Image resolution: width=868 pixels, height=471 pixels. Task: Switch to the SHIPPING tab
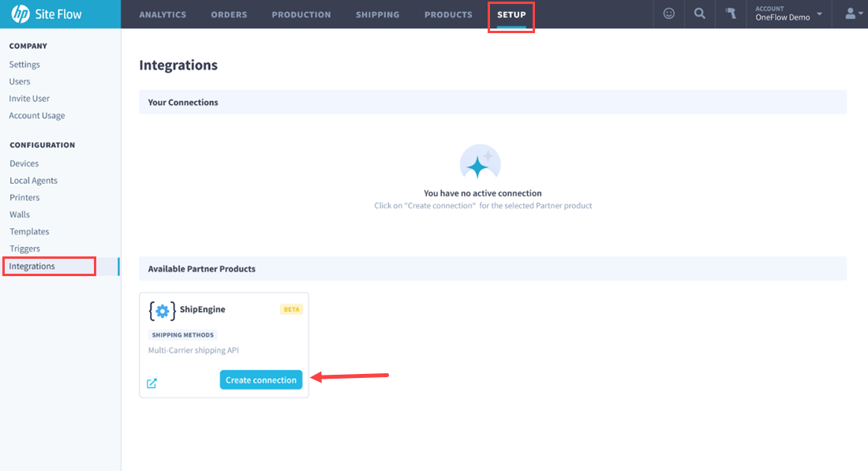tap(377, 13)
